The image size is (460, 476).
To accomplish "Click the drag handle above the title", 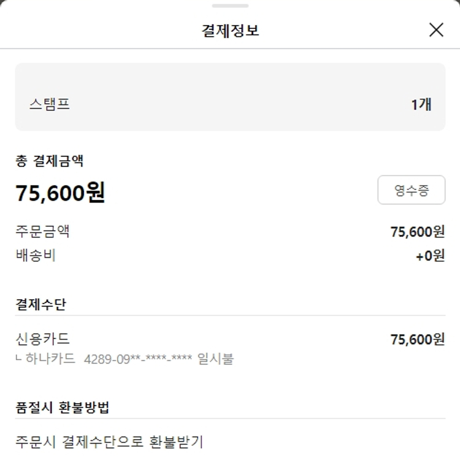I will 230,6.
